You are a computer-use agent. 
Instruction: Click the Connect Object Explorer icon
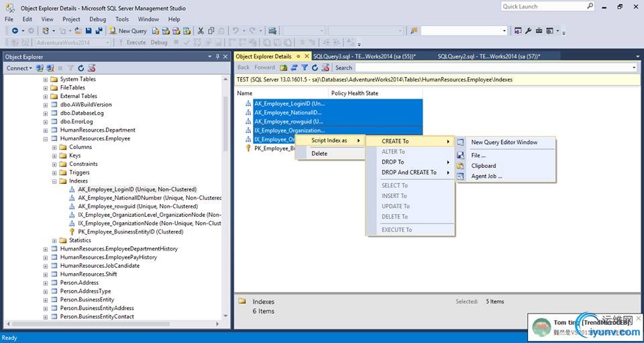click(x=40, y=68)
